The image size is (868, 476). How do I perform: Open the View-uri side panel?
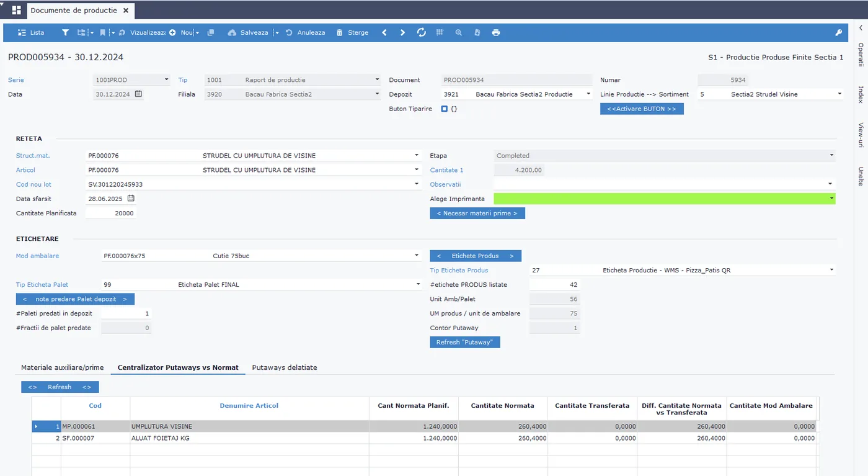click(861, 135)
